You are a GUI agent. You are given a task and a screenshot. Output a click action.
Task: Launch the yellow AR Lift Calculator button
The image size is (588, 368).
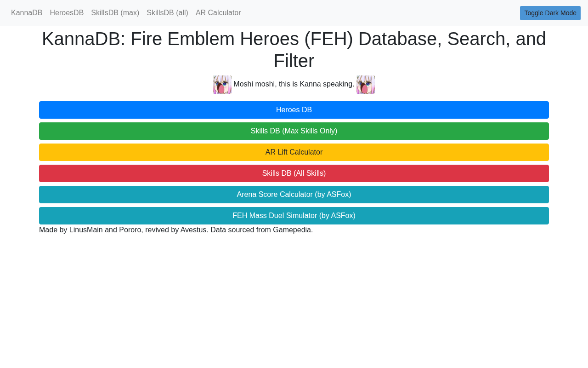(294, 152)
